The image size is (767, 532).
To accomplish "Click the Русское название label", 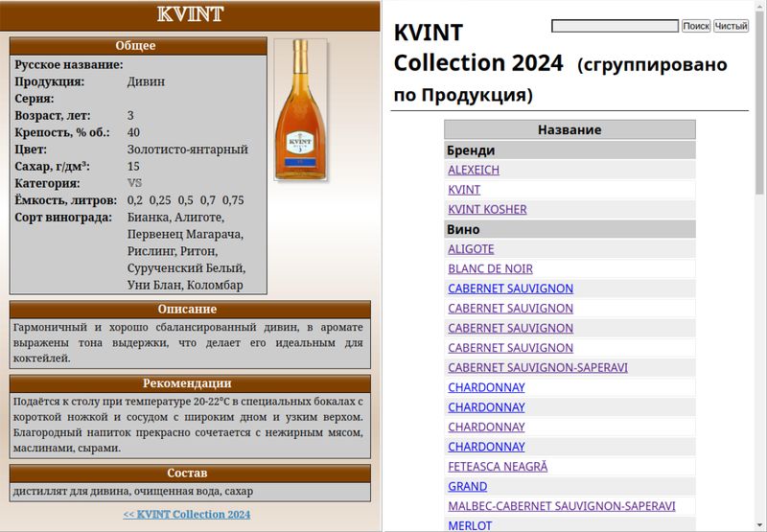I will 68,64.
